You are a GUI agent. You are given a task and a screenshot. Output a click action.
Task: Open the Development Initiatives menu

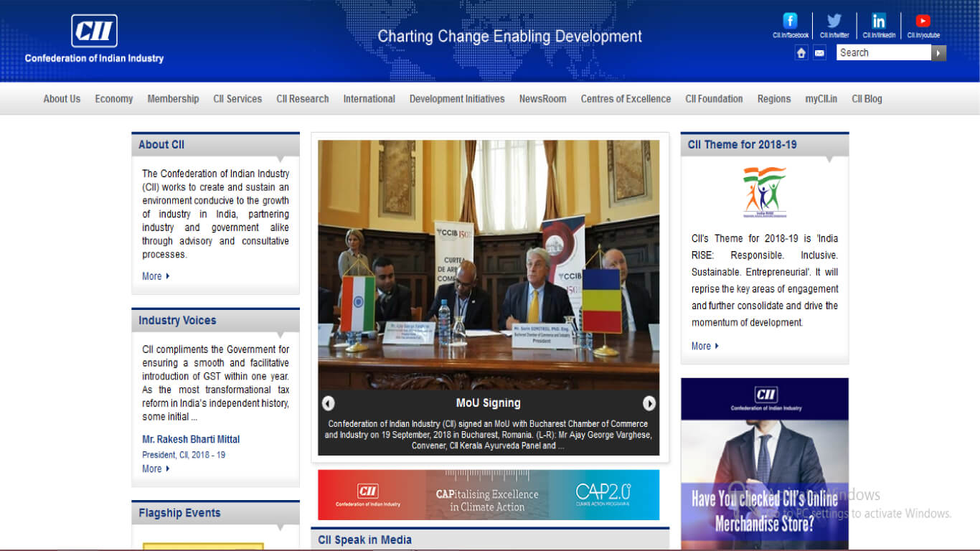[457, 99]
